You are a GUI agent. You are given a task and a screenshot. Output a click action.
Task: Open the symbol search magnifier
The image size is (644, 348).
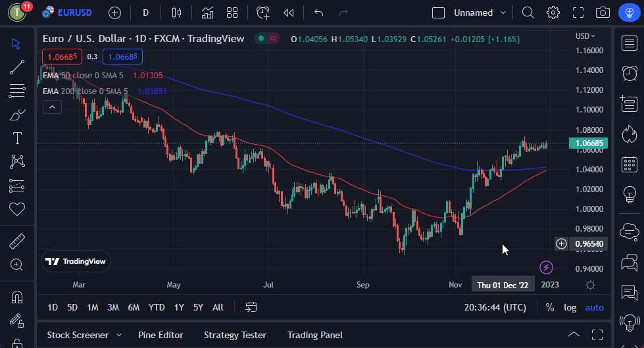tap(528, 12)
